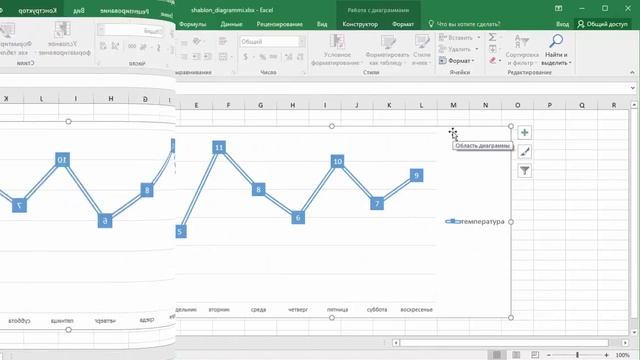Switch to Page Layout view
Image resolution: width=640 pixels, height=360 pixels.
[x=516, y=355]
